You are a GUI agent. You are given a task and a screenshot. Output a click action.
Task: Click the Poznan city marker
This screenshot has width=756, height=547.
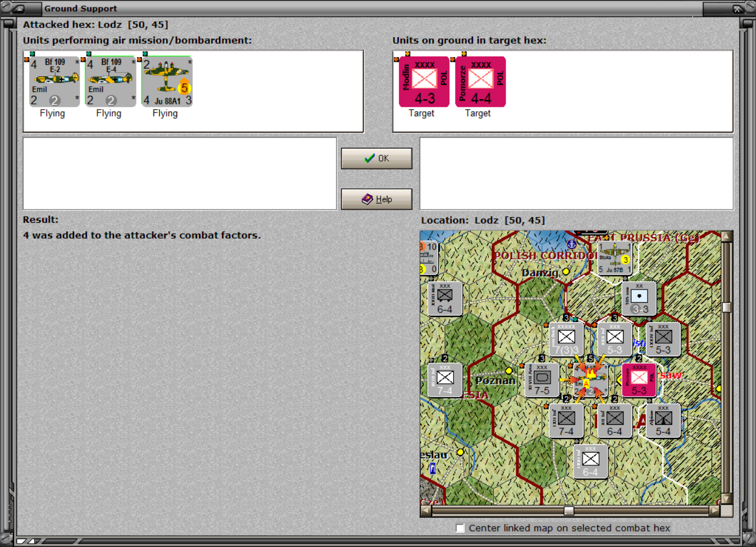[x=509, y=371]
